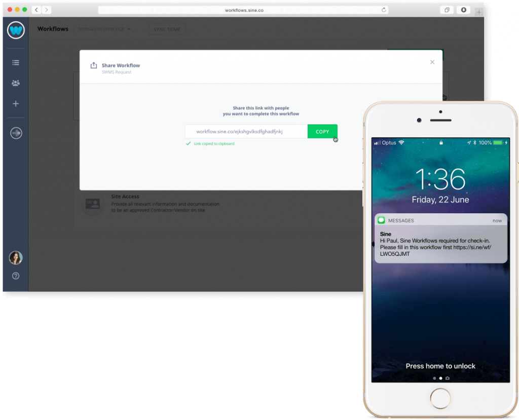Click the SYNC TEAM button
519x420 pixels.
(167, 29)
